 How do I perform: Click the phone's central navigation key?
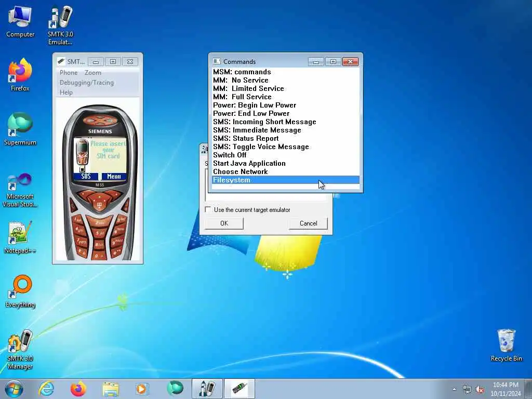(99, 205)
